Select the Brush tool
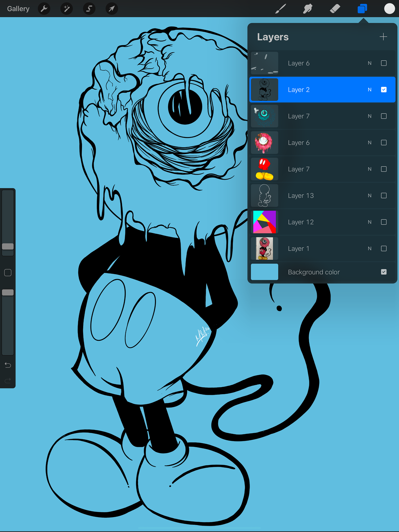399x532 pixels. click(x=281, y=9)
